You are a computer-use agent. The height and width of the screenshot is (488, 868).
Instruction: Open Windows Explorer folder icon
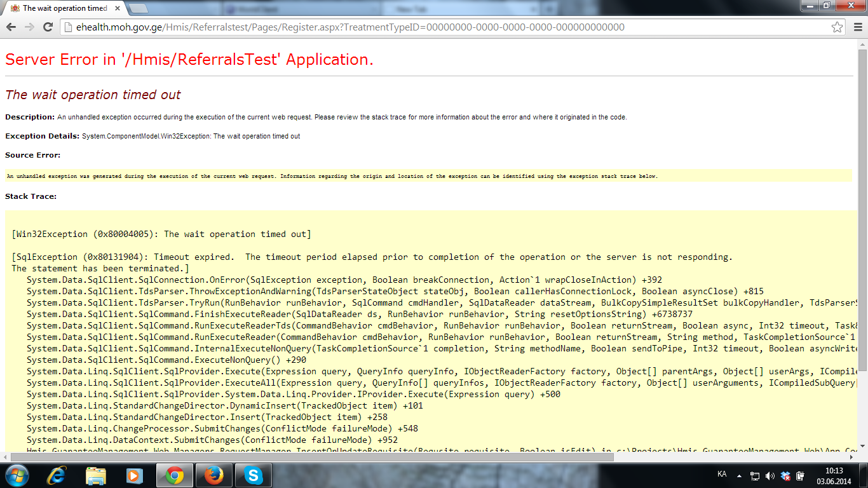(x=96, y=475)
